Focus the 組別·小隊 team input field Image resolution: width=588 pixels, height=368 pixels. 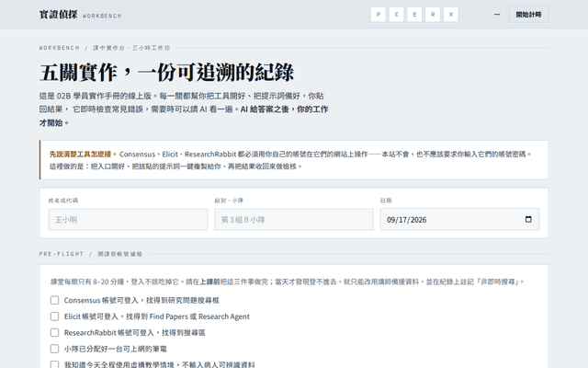[x=294, y=220]
